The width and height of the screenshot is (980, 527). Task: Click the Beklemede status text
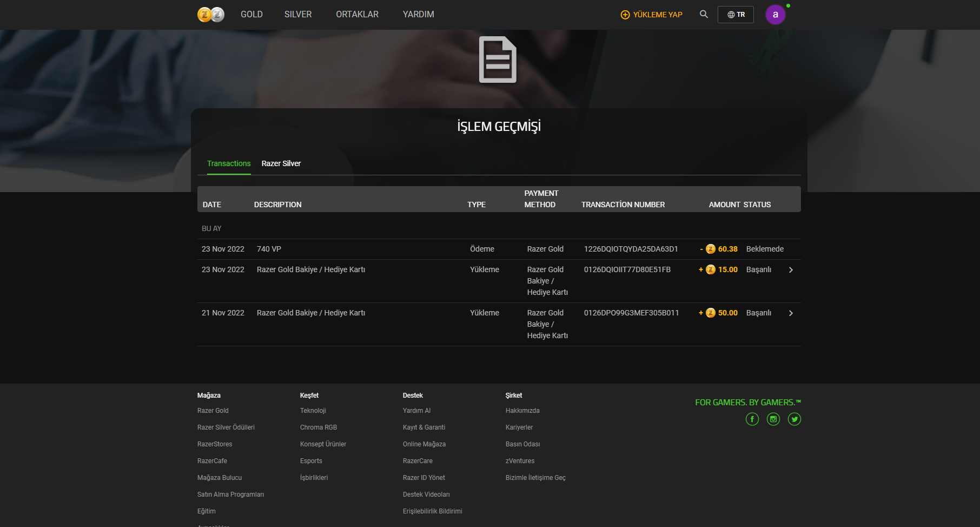765,249
